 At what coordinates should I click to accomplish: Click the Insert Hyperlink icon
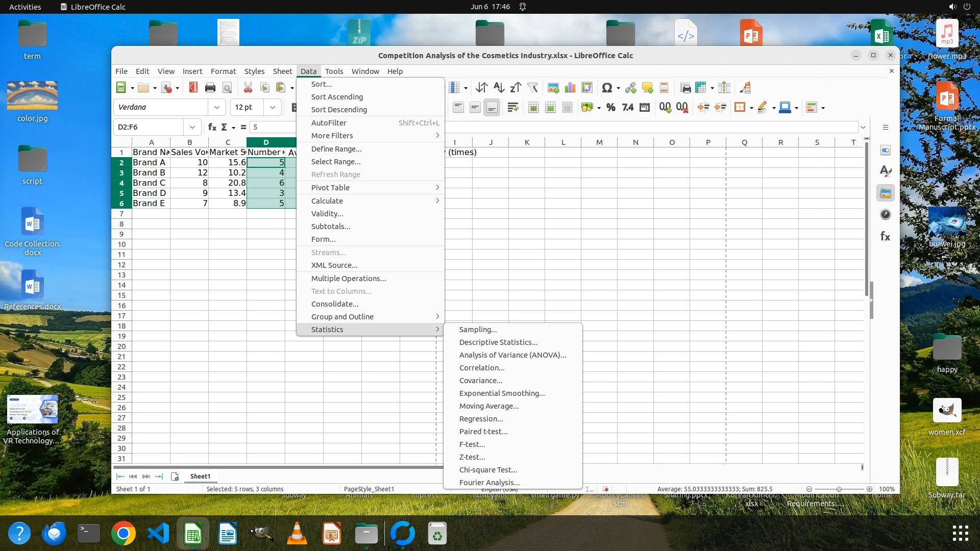tap(630, 88)
